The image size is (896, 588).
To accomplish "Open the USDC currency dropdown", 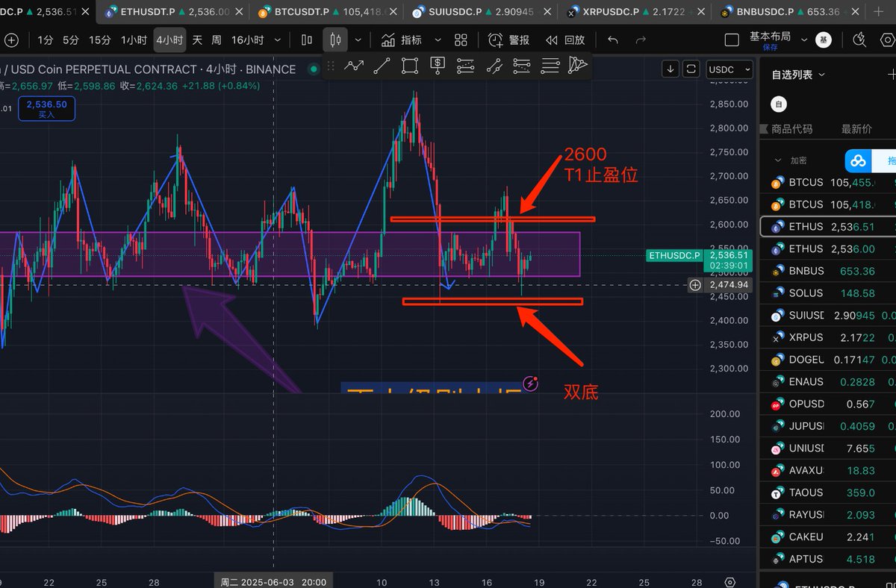I will point(729,69).
